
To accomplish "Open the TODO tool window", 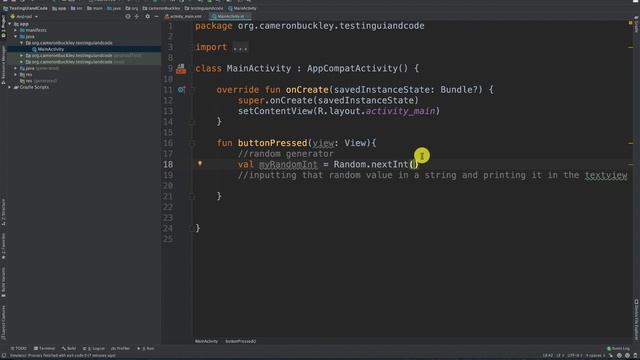I will tap(19, 349).
